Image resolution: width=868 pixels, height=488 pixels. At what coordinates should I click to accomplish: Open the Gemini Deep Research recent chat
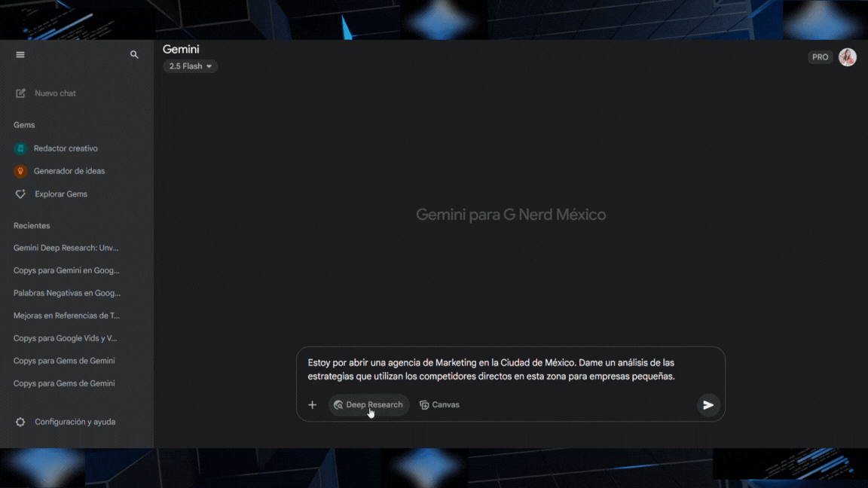pyautogui.click(x=66, y=247)
